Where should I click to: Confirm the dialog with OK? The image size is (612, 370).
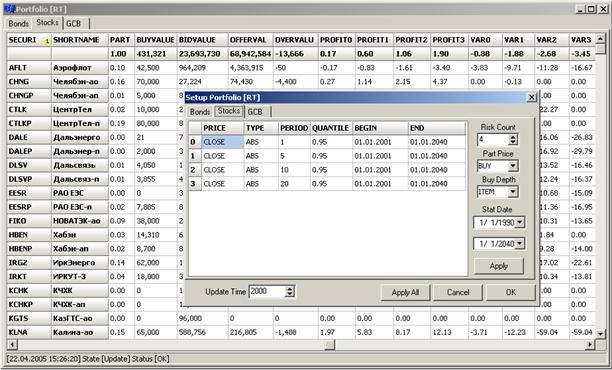[x=511, y=292]
